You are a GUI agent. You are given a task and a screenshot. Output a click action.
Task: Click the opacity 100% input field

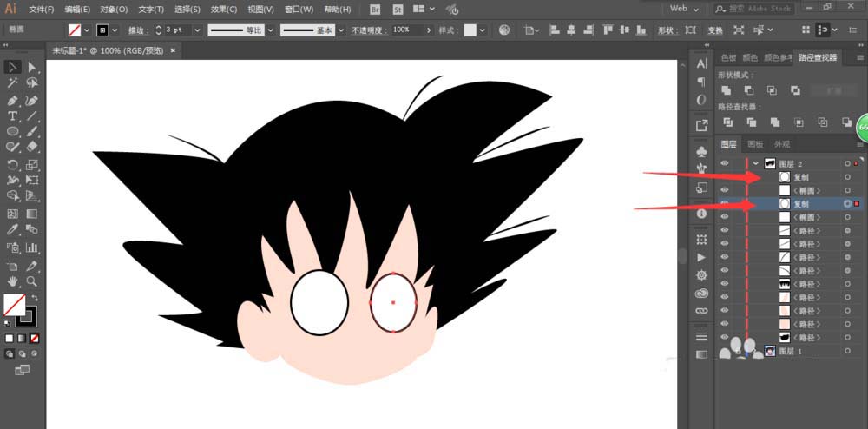[407, 30]
